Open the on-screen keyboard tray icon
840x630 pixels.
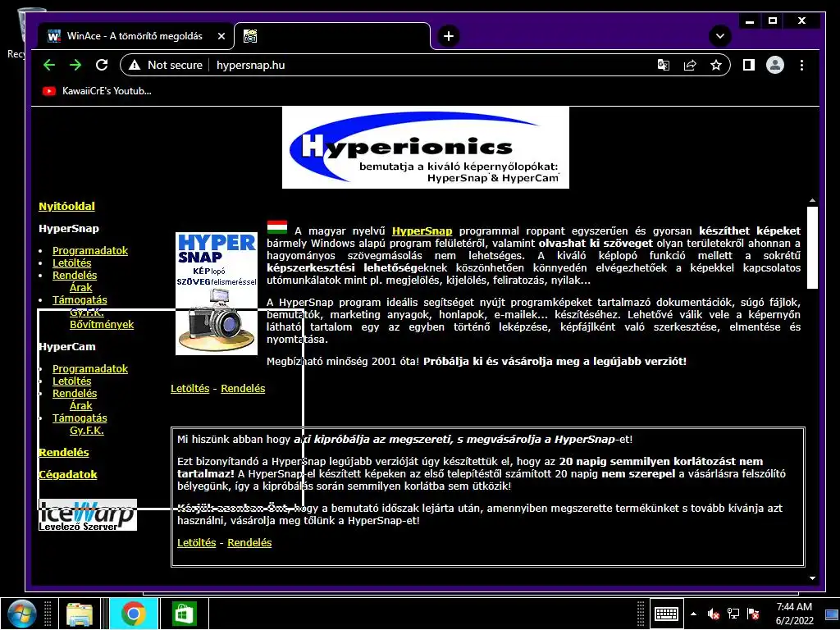(666, 614)
